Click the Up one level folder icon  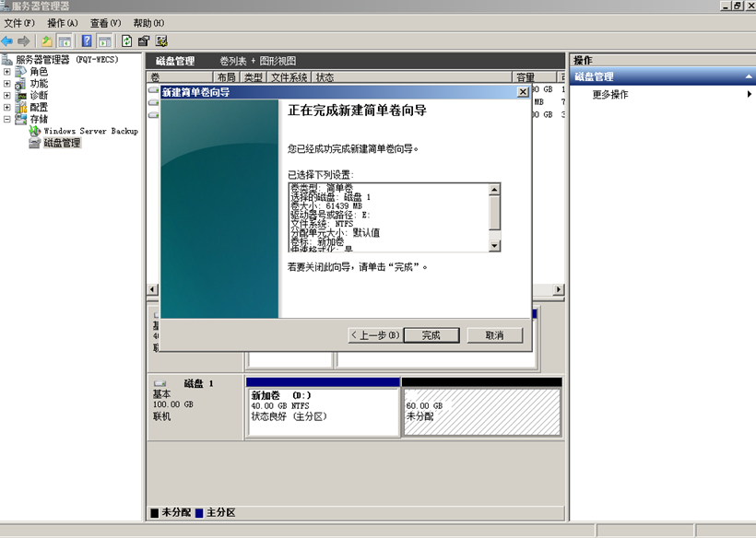tap(47, 41)
